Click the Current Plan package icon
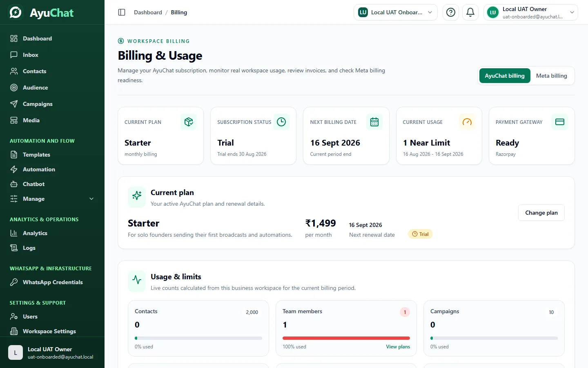 pos(189,122)
